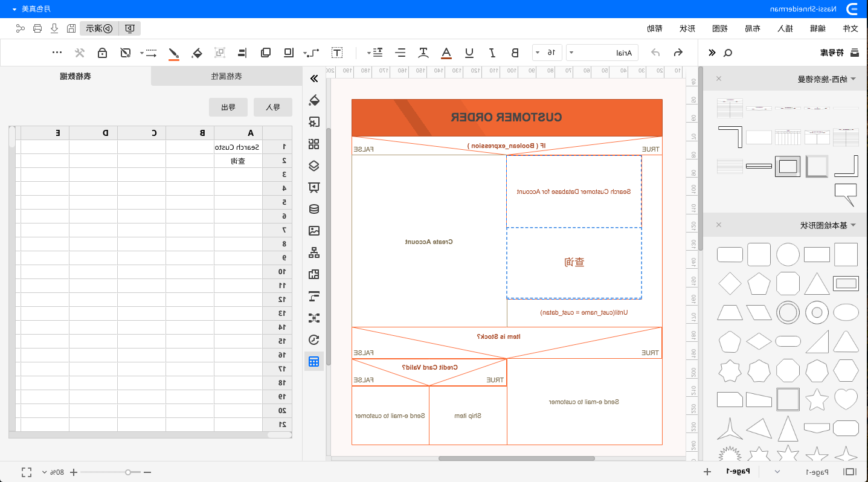Click the table data side panel icon
Screen dimensions: 868x482
[313, 361]
